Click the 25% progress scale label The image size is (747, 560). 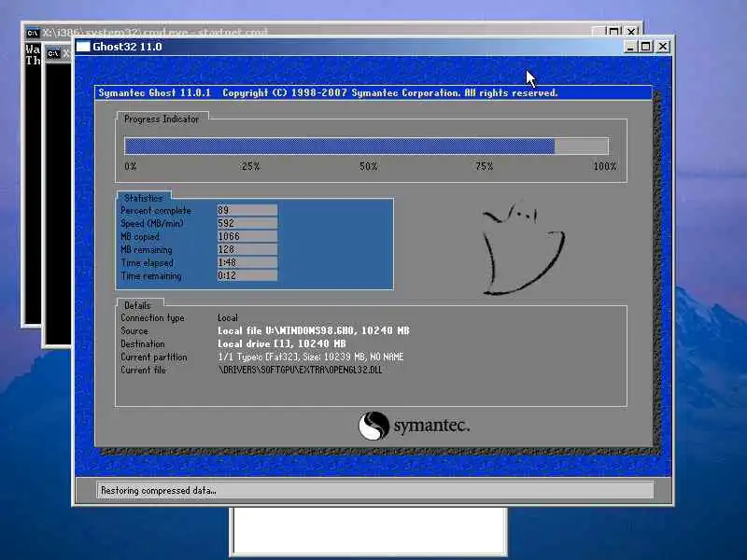click(250, 166)
